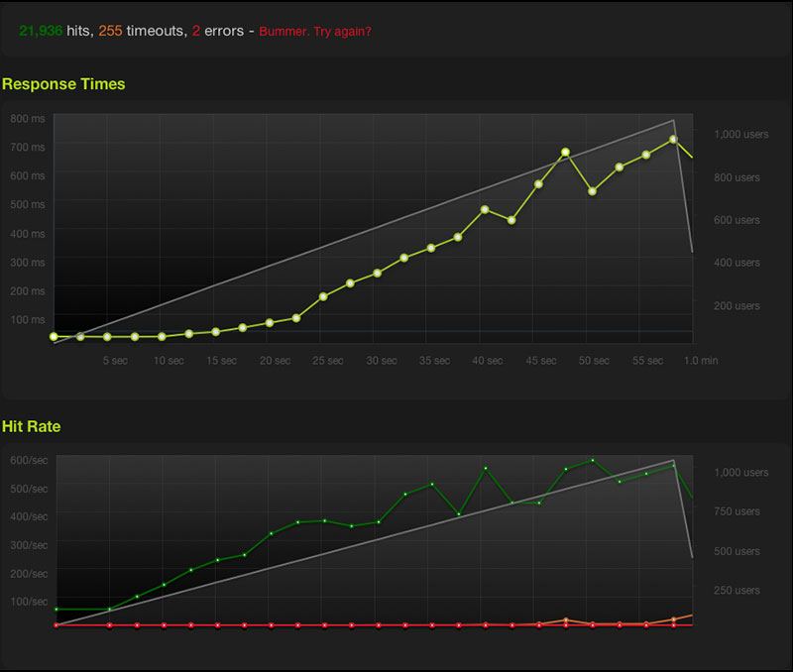Screen dimensions: 793x672
Task: Click the hit rate peak point near 50 seconds
Action: (593, 460)
